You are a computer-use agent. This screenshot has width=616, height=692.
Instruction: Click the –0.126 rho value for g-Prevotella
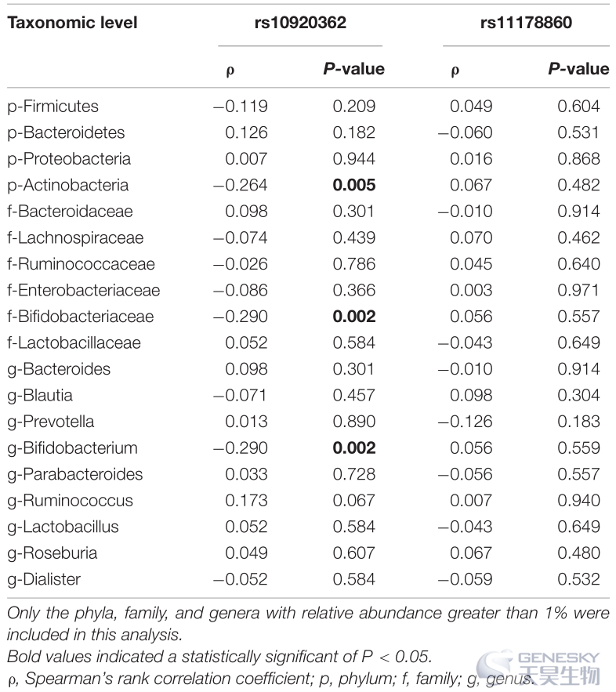tap(465, 422)
